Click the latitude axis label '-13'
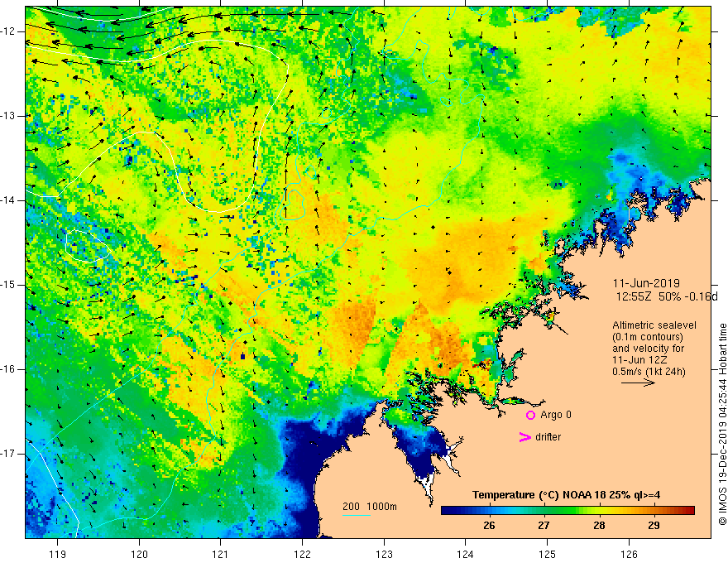This screenshot has height=563, width=728. click(9, 116)
